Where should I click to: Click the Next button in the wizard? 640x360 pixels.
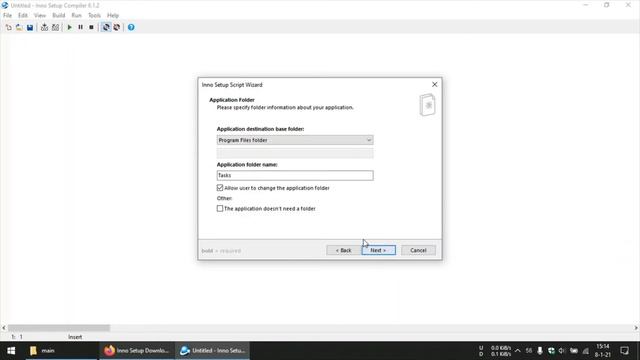[378, 250]
